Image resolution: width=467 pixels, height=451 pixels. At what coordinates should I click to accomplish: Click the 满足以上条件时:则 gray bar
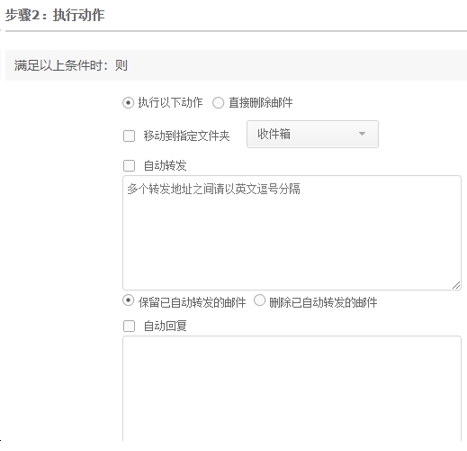pyautogui.click(x=236, y=65)
